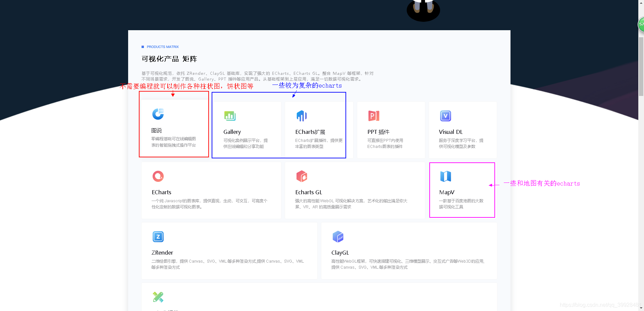Click the Echarts GL WebGL description
This screenshot has width=644, height=311.
(351, 204)
